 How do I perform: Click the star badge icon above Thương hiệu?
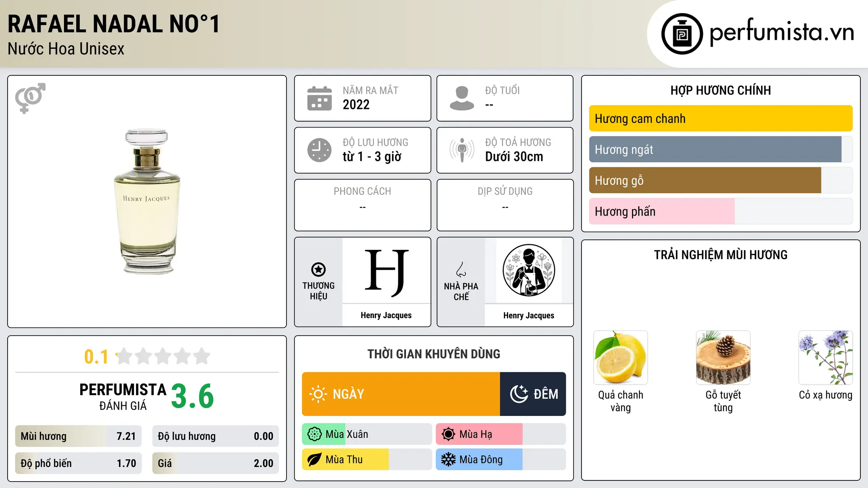point(318,269)
